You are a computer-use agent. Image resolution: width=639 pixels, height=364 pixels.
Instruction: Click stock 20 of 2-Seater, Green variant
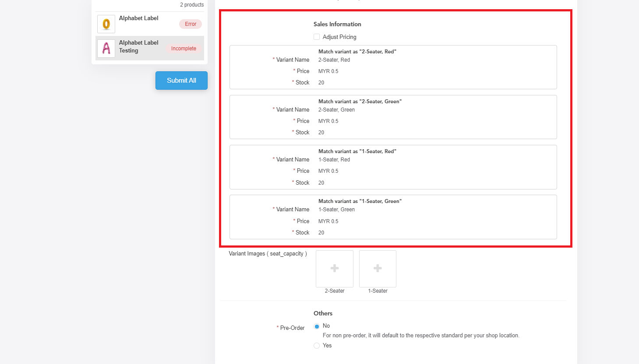click(321, 133)
